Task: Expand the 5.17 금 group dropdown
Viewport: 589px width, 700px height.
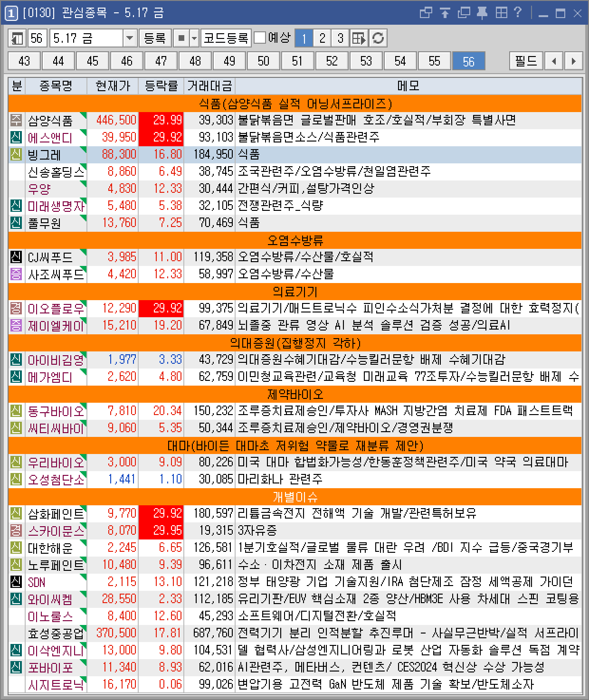Action: [x=130, y=38]
